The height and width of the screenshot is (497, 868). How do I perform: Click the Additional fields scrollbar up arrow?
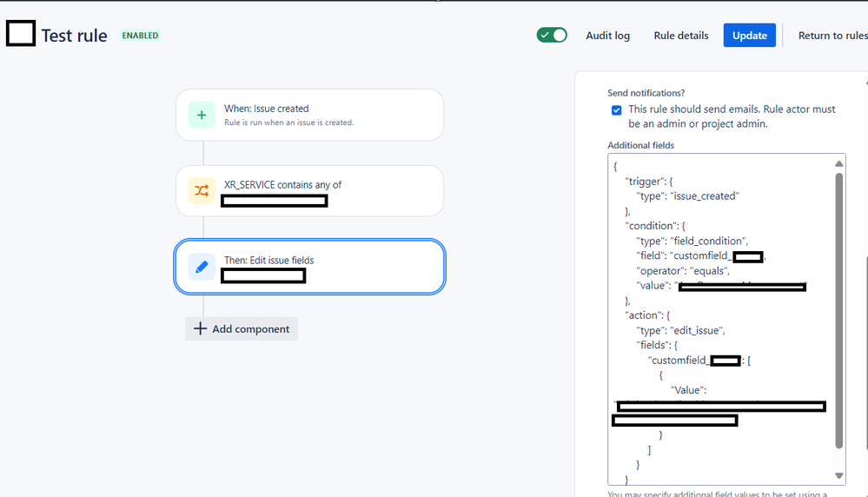pos(839,164)
